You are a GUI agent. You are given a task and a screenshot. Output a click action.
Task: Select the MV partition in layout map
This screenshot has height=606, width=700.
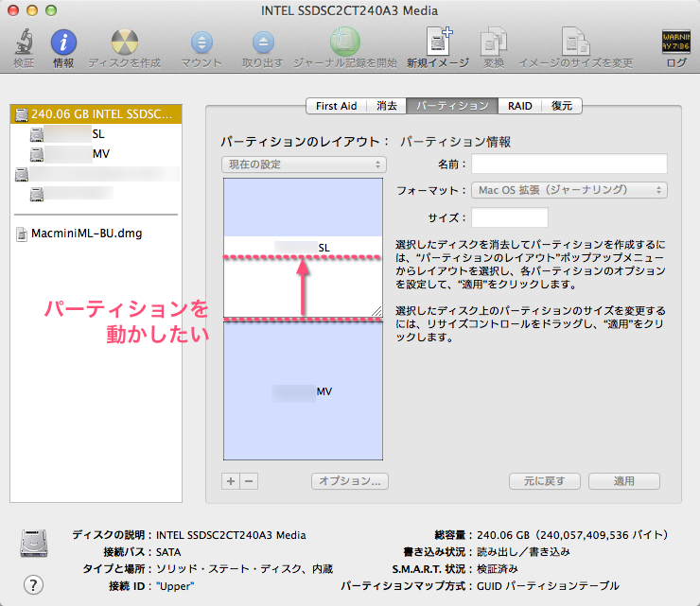(303, 390)
